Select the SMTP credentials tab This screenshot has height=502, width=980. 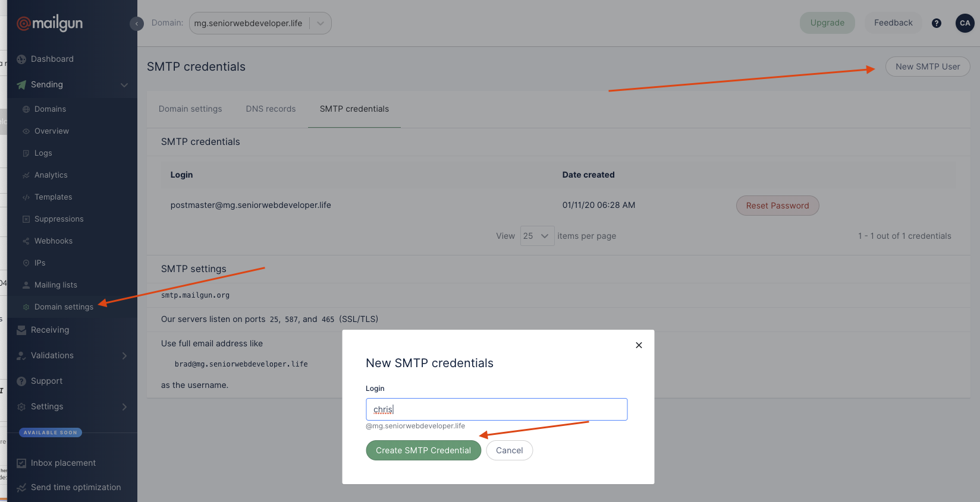coord(354,109)
